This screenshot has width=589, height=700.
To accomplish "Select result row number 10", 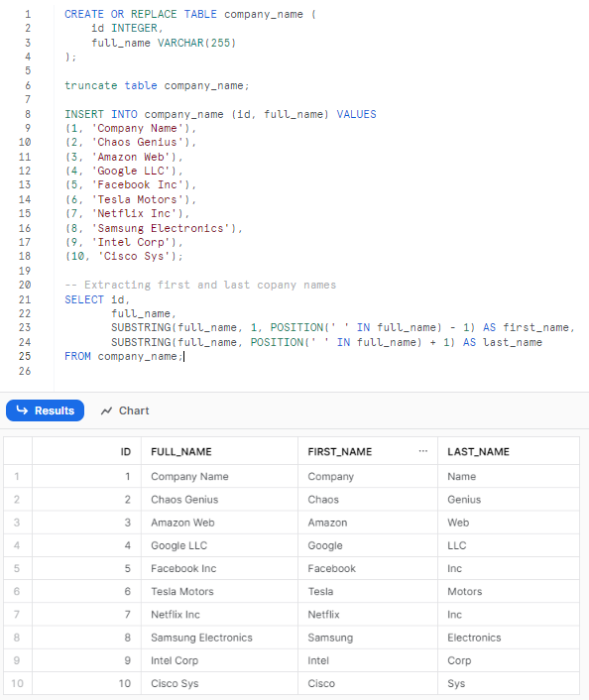I will (17, 683).
